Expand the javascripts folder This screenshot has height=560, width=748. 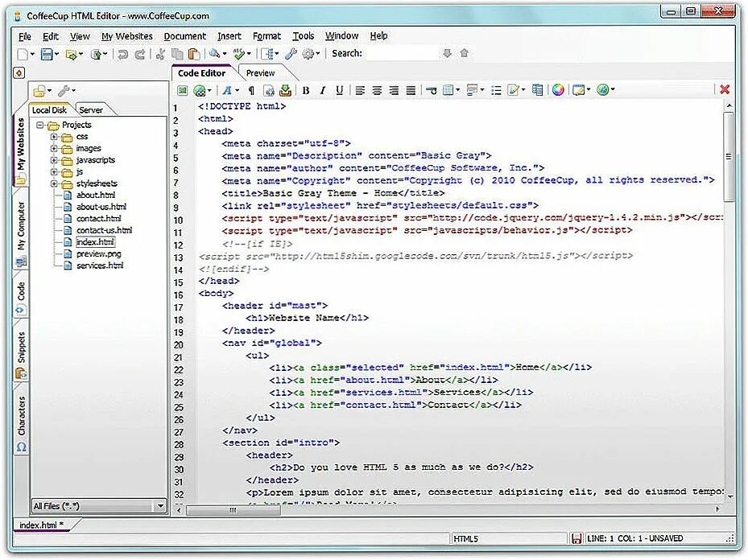(x=54, y=160)
